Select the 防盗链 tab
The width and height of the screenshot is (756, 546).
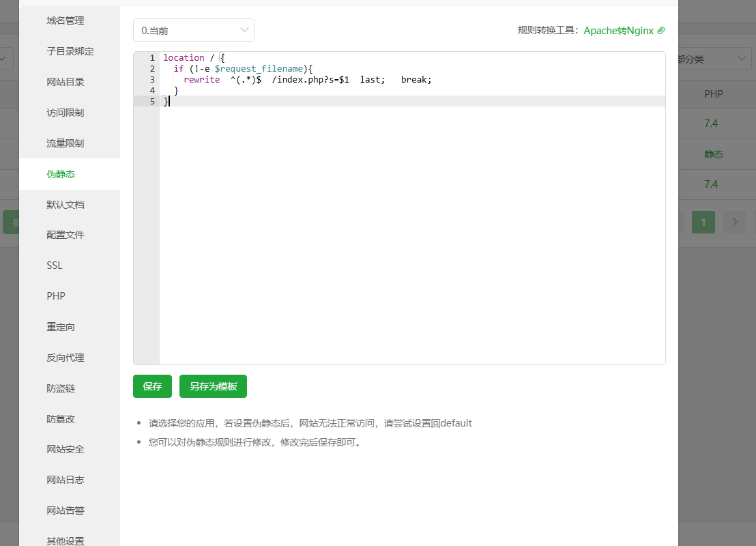[x=61, y=388]
